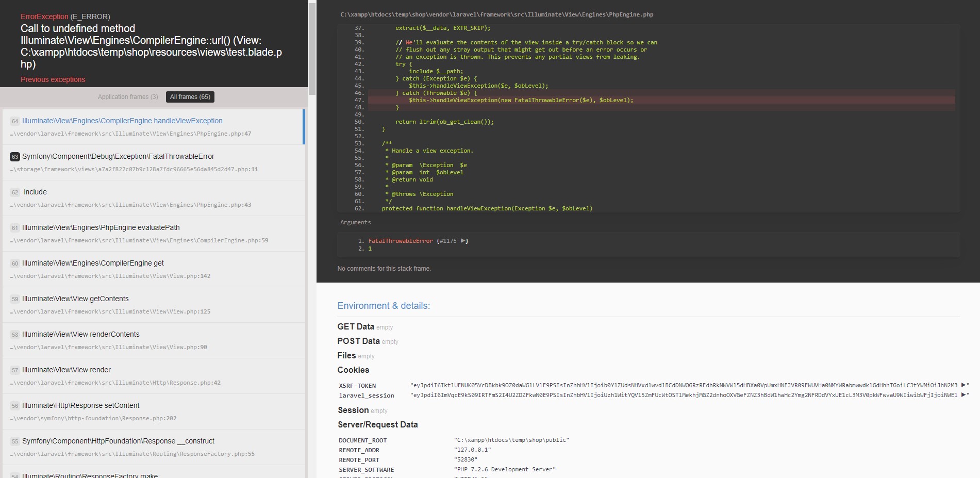Click the Session heading
980x478 pixels.
353,410
